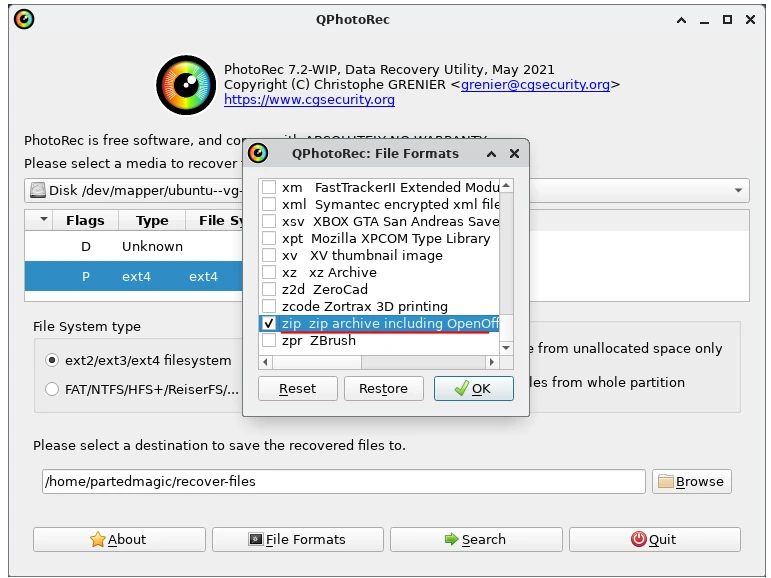Click the File Formats dialog title icon
Image resolution: width=771 pixels, height=578 pixels.
pos(258,153)
